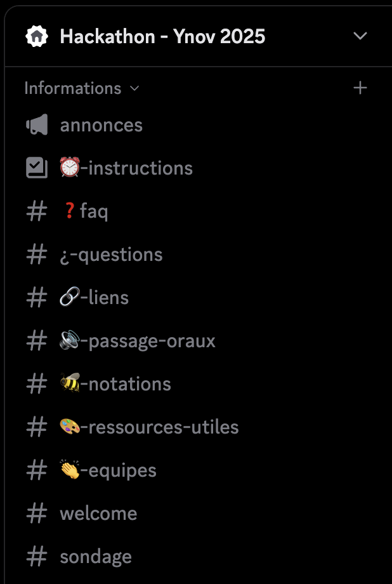Open the instructions channel
The image size is (392, 584).
pos(126,168)
